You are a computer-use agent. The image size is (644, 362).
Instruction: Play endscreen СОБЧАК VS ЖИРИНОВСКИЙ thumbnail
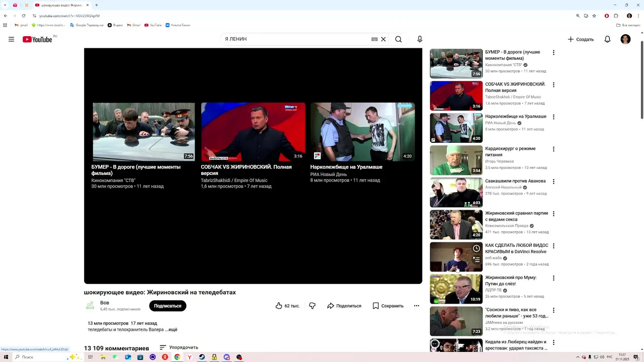click(x=253, y=132)
